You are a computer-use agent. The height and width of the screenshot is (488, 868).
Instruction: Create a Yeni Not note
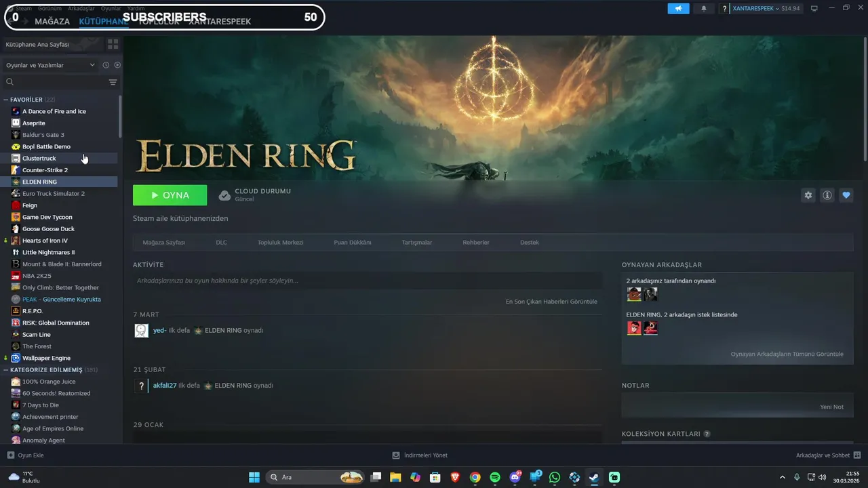[831, 407]
